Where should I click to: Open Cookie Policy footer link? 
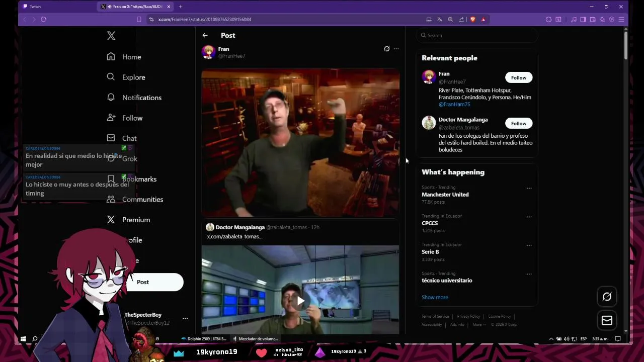(x=499, y=316)
